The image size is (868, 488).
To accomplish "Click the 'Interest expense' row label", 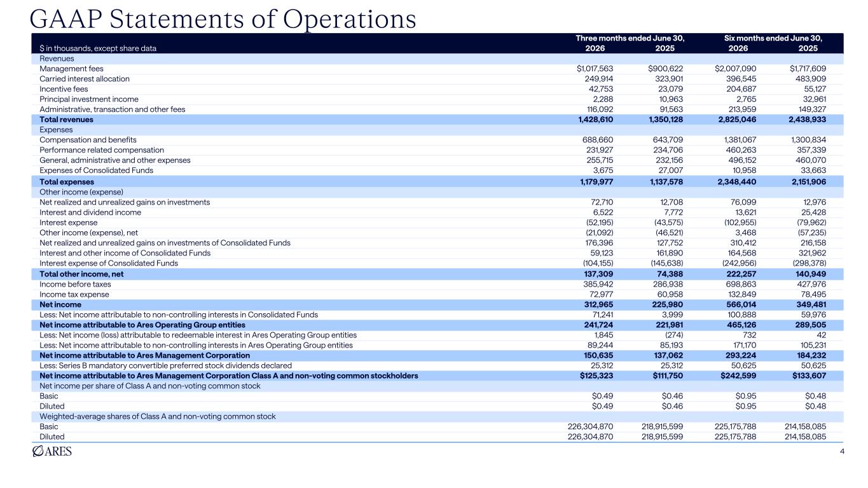I will (68, 222).
